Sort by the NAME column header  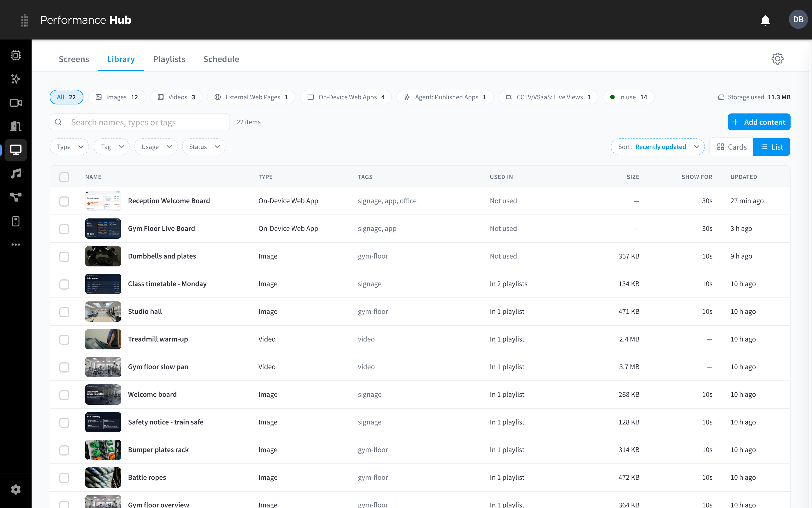tap(93, 177)
